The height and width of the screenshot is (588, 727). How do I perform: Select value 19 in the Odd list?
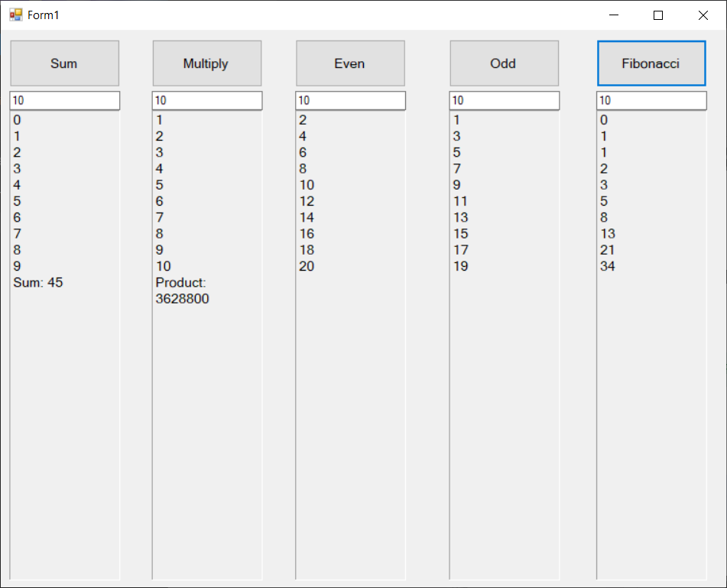point(460,266)
